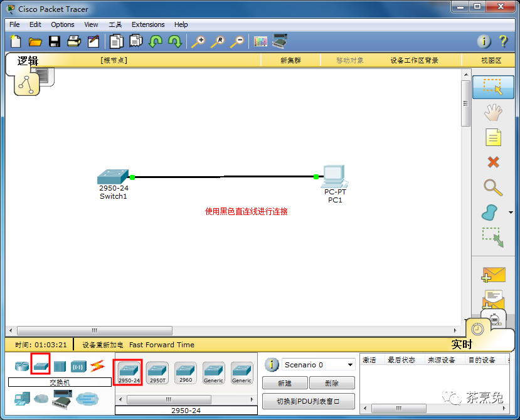
Task: Click the Redo green arrow icon
Action: point(175,41)
